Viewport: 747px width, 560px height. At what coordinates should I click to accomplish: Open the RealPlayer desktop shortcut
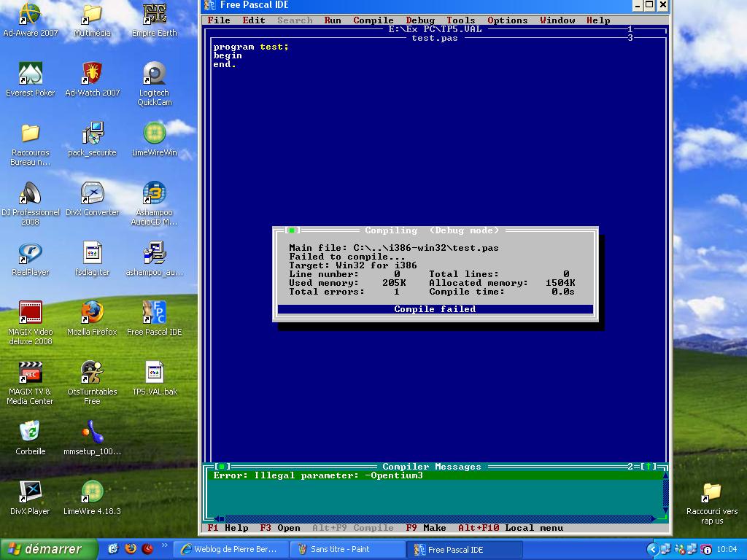point(30,254)
